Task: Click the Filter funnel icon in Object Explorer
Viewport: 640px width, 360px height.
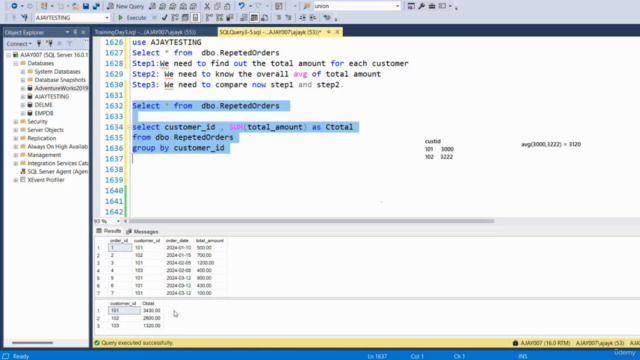Action: point(70,43)
